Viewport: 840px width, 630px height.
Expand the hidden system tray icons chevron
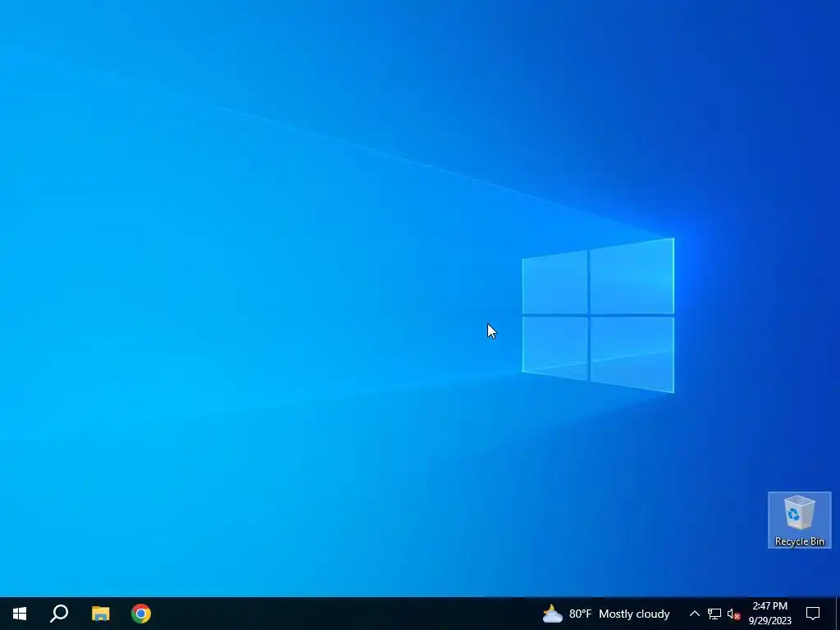point(694,614)
